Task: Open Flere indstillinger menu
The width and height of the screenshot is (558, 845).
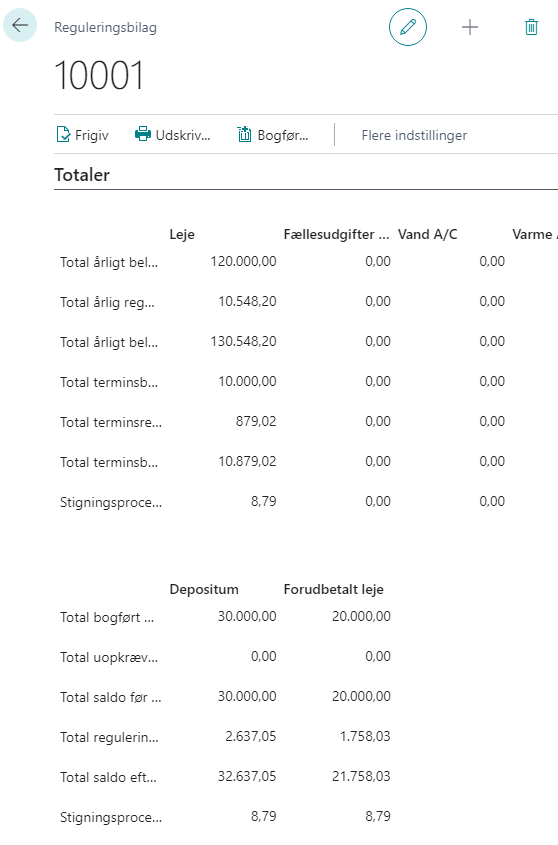Action: [414, 135]
